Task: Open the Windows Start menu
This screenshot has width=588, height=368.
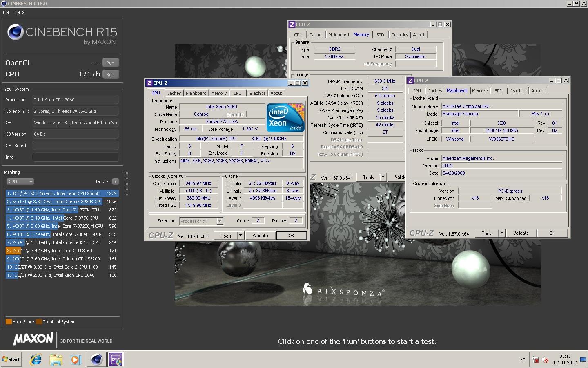Action: (11, 359)
